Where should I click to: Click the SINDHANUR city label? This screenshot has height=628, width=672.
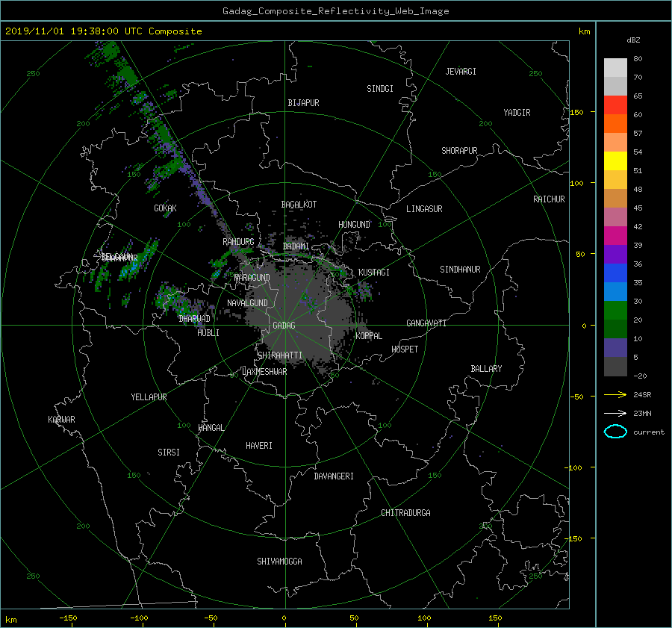(460, 270)
